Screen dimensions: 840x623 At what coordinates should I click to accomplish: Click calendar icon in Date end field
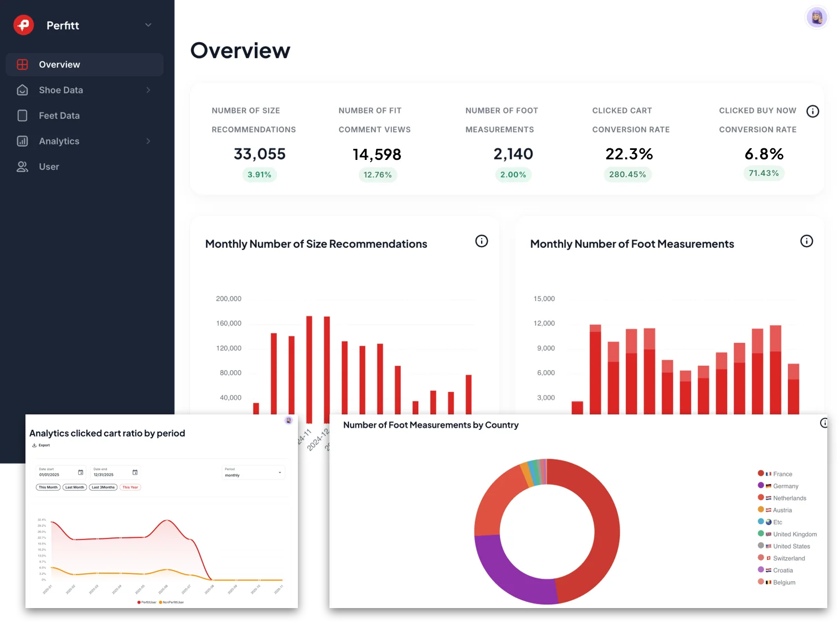coord(135,473)
